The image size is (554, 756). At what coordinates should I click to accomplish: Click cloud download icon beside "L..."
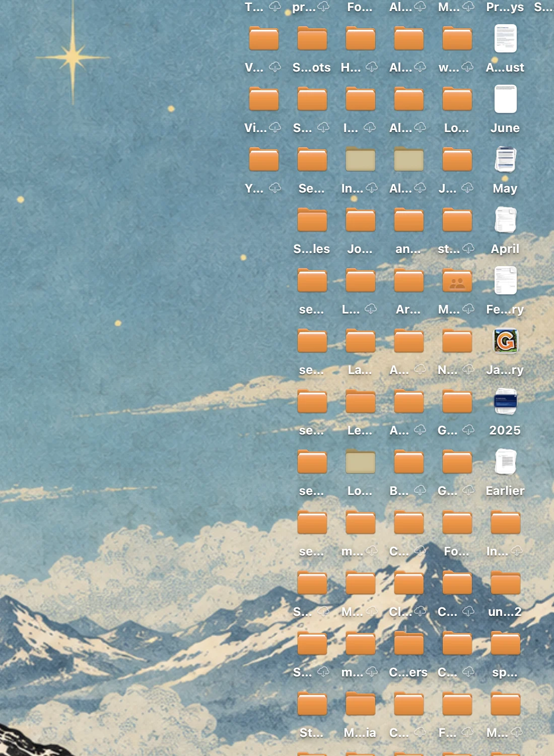(x=371, y=308)
